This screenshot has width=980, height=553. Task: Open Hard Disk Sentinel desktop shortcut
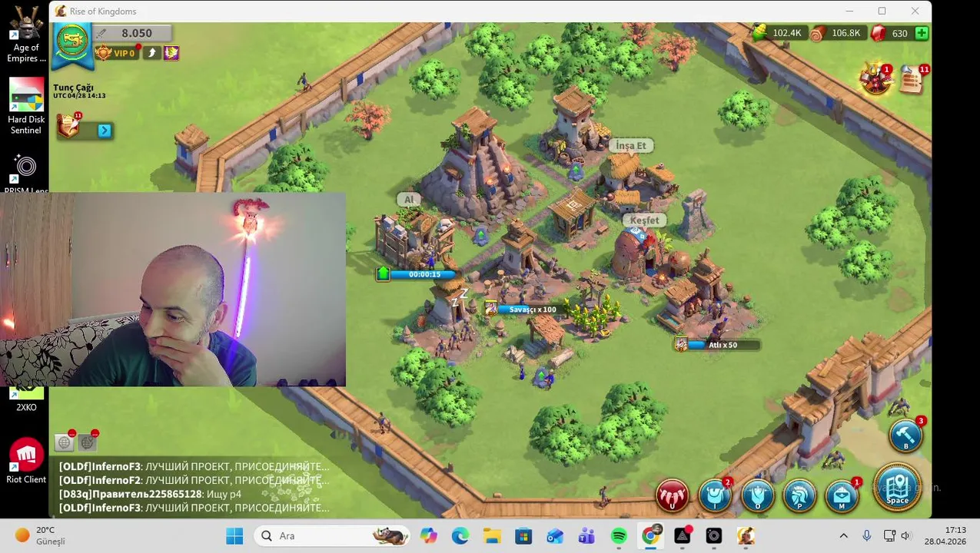click(26, 106)
